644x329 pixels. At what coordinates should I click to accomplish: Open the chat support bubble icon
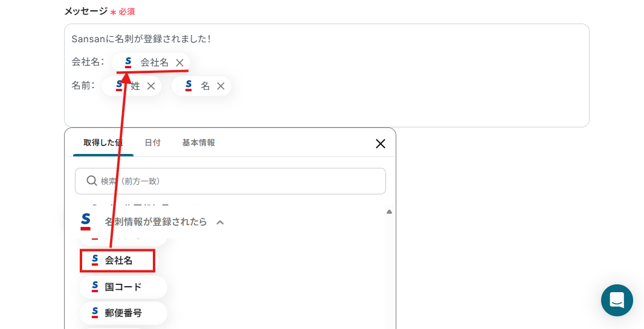617,300
